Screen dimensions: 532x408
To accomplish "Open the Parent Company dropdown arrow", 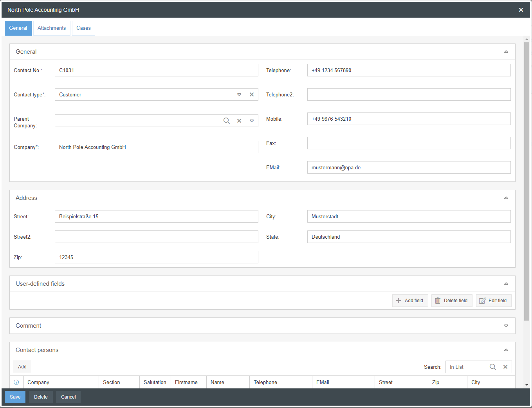I will 252,121.
